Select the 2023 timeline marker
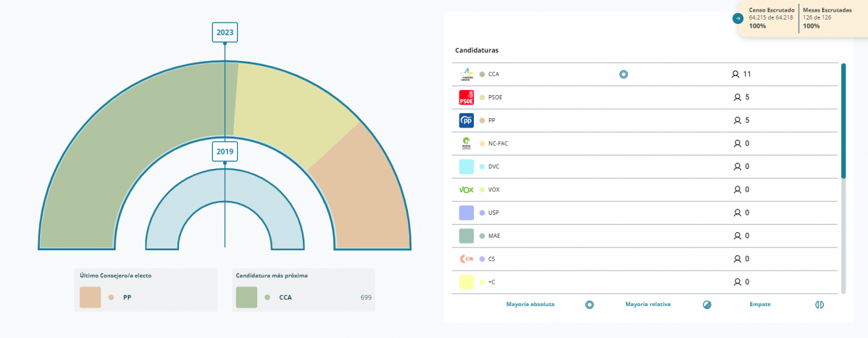Viewport: 868px width, 338px height. [225, 32]
